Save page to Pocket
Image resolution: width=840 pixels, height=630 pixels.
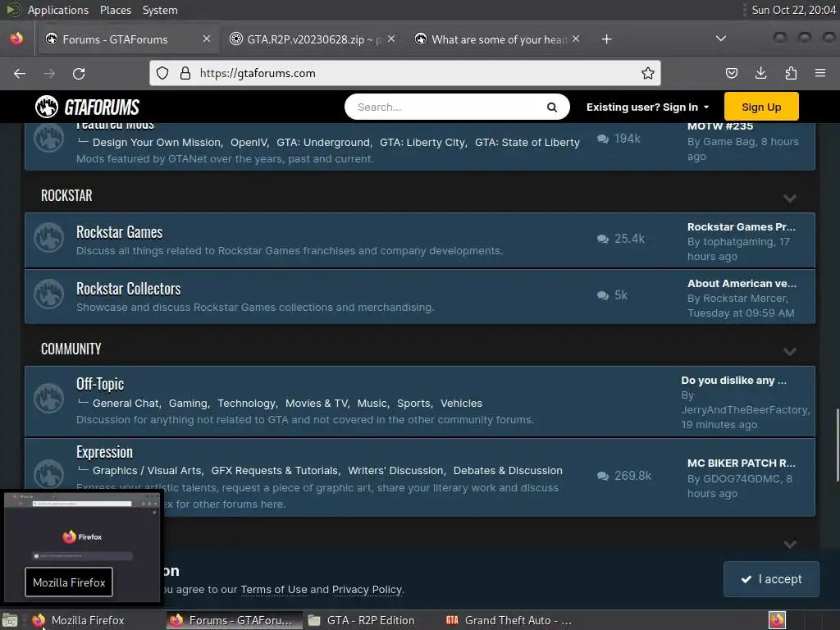[731, 73]
